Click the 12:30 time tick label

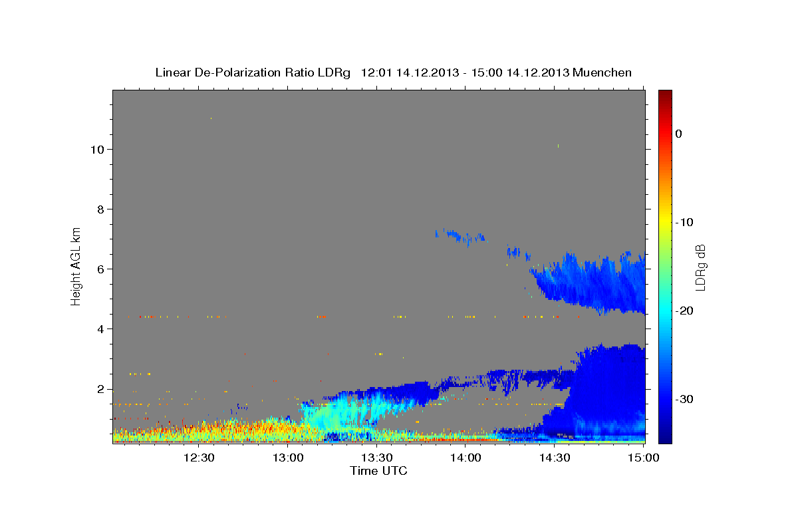[199, 458]
